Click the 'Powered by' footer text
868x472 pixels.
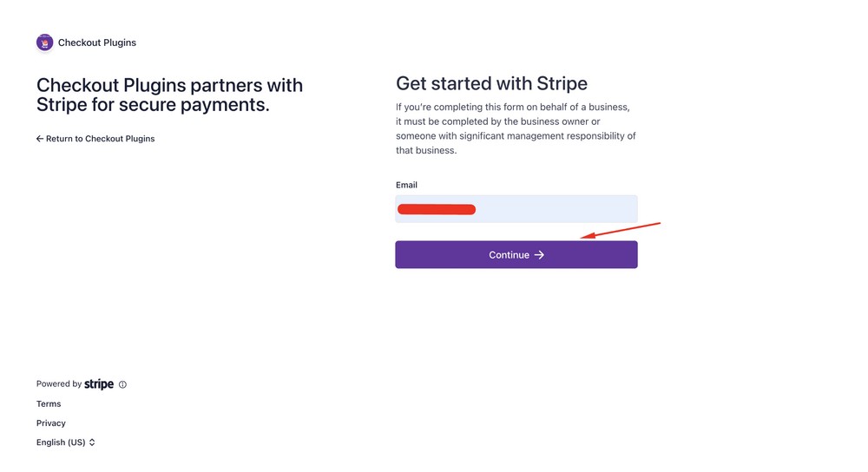[59, 384]
